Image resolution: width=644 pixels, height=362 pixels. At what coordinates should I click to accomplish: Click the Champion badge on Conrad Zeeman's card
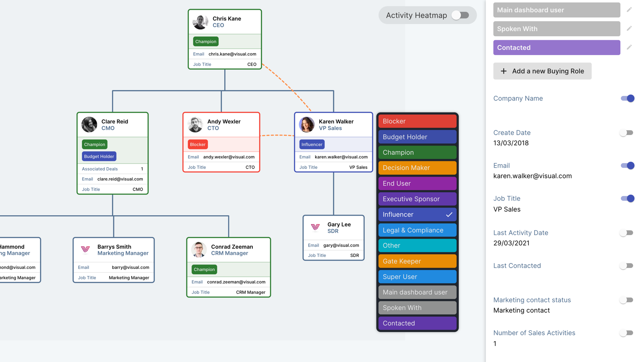204,269
